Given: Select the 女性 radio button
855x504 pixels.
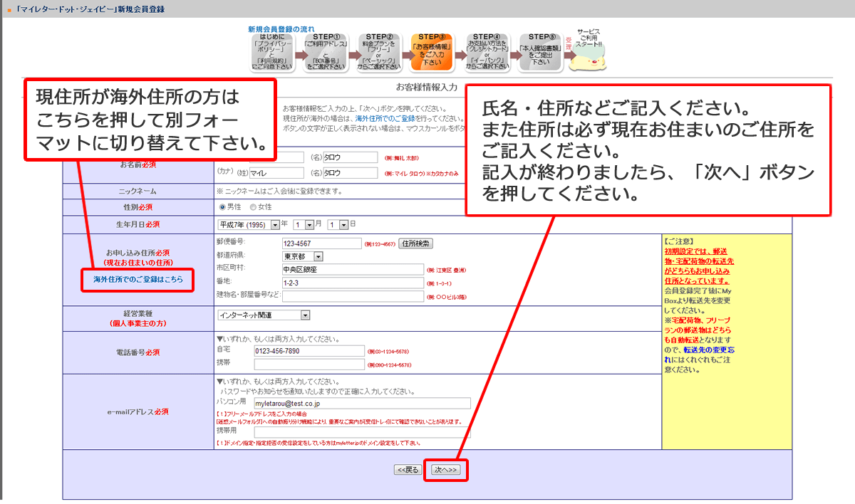Looking at the screenshot, I should (253, 206).
